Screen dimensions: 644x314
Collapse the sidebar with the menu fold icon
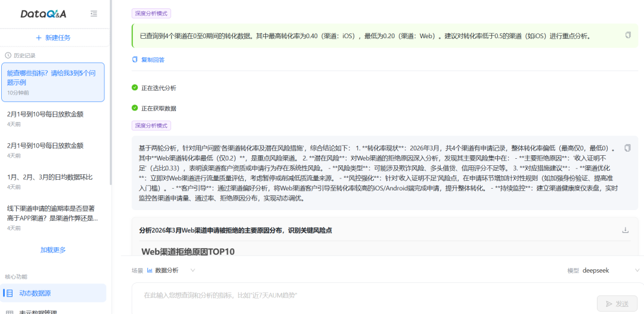coord(94,14)
